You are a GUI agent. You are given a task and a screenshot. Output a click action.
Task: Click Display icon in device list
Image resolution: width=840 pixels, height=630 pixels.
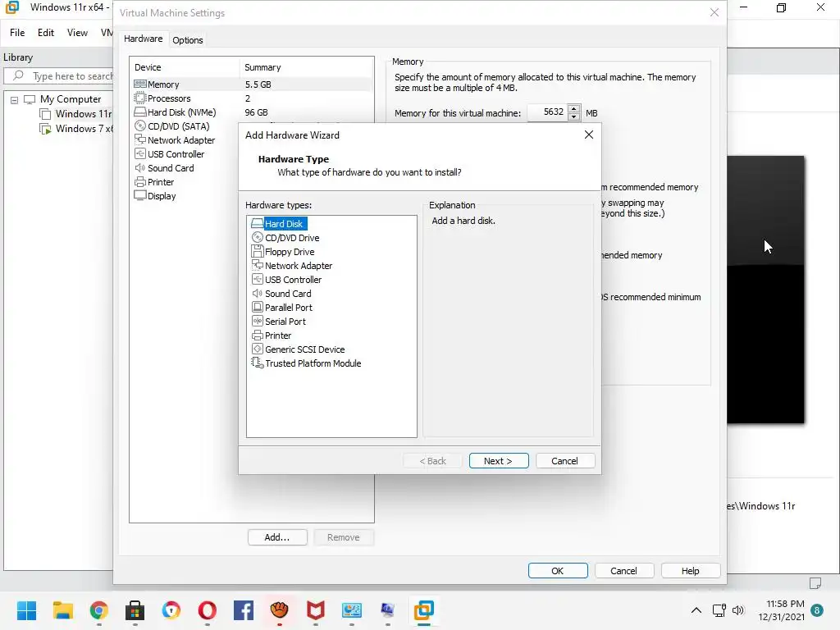[x=139, y=195]
